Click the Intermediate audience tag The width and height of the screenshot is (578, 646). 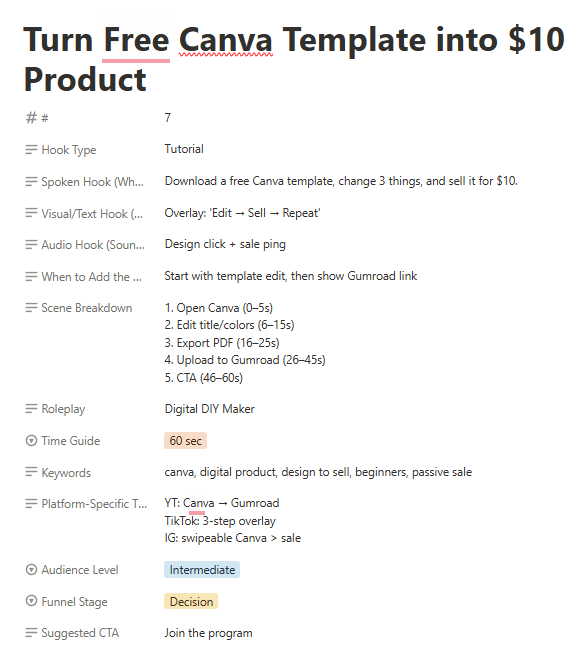click(202, 569)
